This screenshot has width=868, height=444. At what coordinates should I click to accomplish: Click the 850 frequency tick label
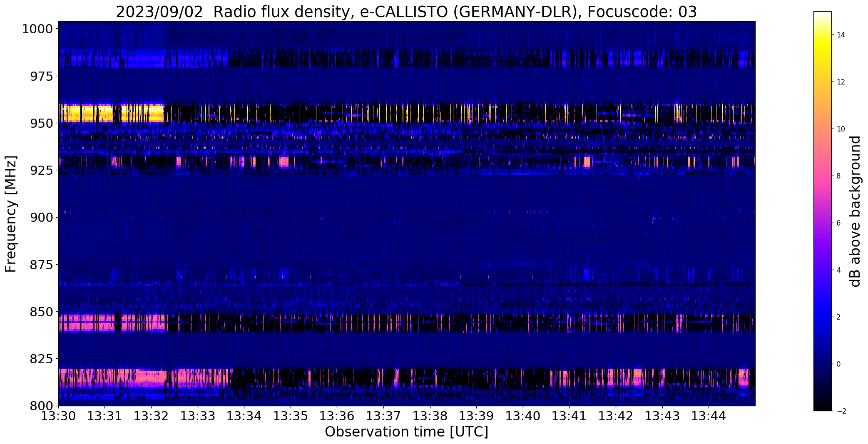(x=42, y=312)
